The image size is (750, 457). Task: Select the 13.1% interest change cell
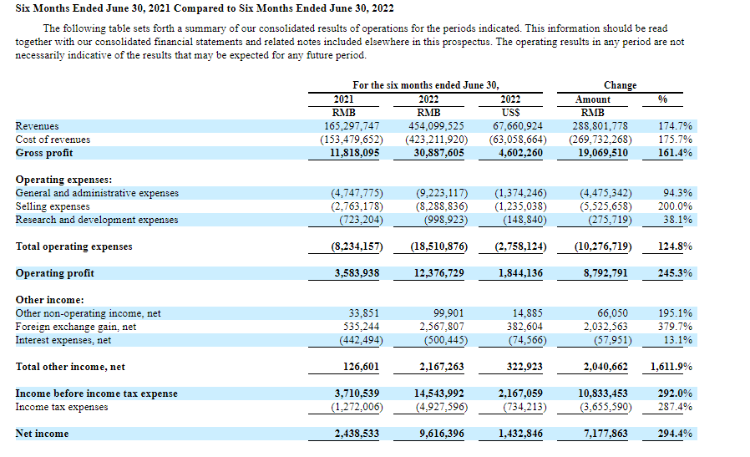(x=678, y=340)
